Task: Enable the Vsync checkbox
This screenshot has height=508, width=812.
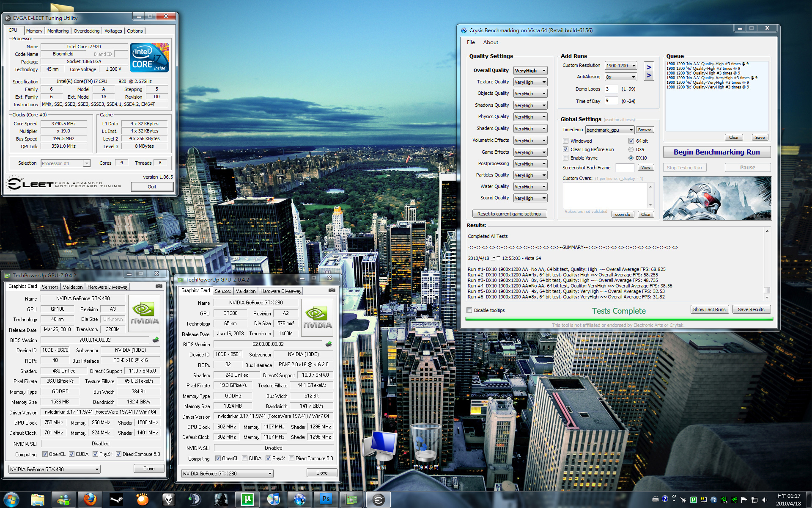Action: (565, 158)
